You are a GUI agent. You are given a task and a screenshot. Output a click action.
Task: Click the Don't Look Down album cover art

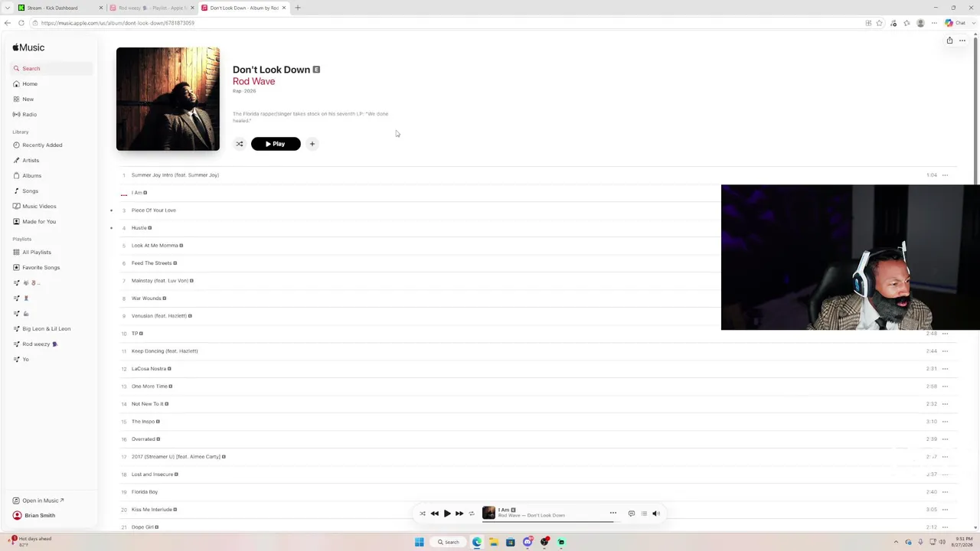(168, 99)
